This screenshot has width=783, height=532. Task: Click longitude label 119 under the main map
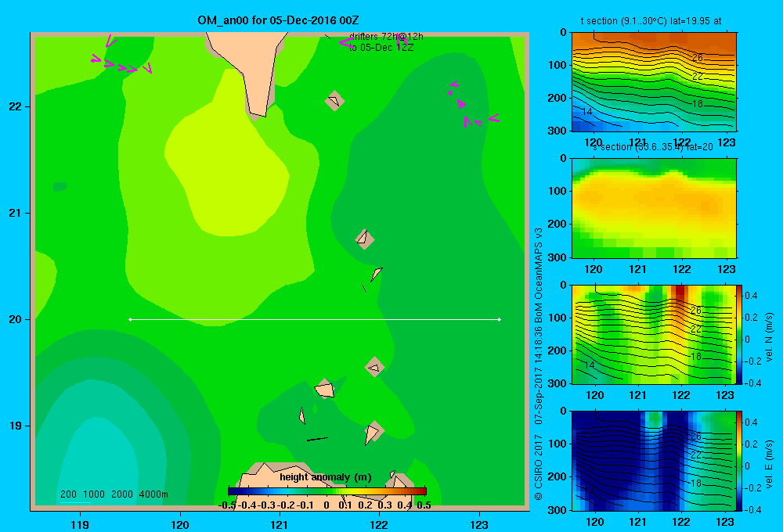pyautogui.click(x=80, y=524)
